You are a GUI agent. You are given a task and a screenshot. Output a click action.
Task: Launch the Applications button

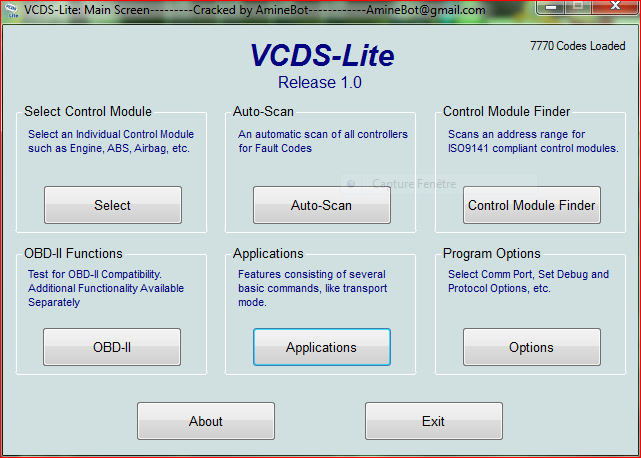pyautogui.click(x=322, y=347)
